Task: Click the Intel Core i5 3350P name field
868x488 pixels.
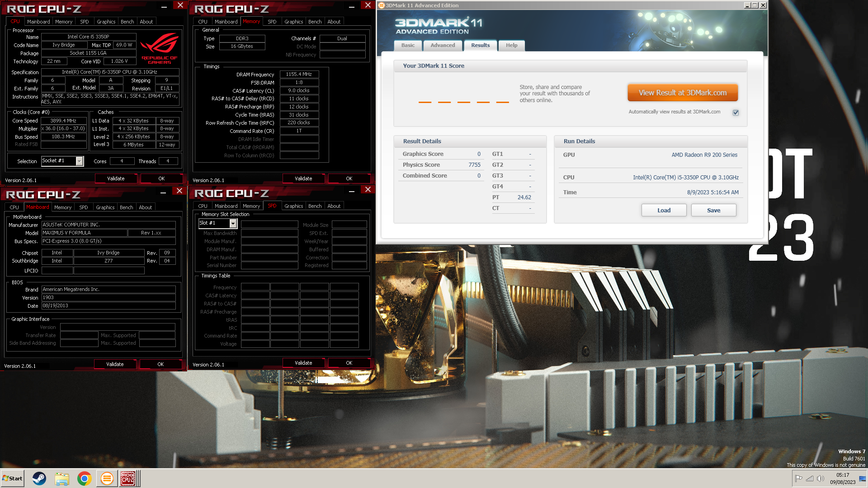Action: [89, 37]
